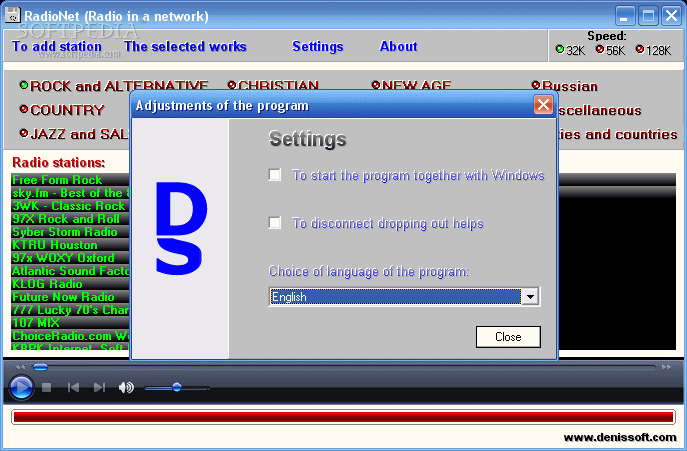687x451 pixels.
Task: Select the 3WK - Classic Rock station
Action: click(x=71, y=206)
